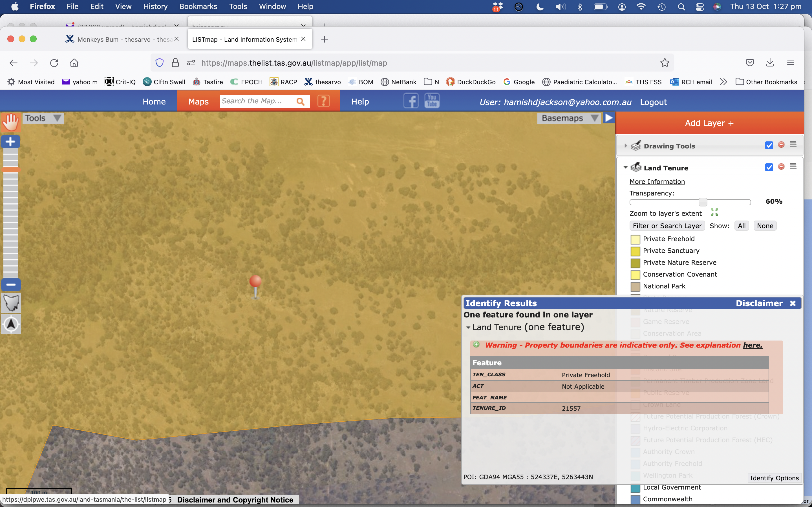Open the Firefox Bookmarks menu

(198, 6)
